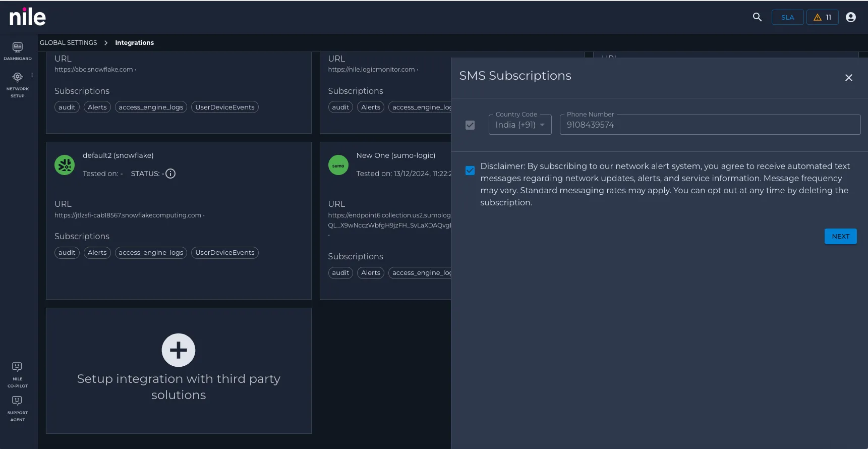This screenshot has height=449, width=868.
Task: Click the default2 snowflake integration logo
Action: [x=65, y=165]
